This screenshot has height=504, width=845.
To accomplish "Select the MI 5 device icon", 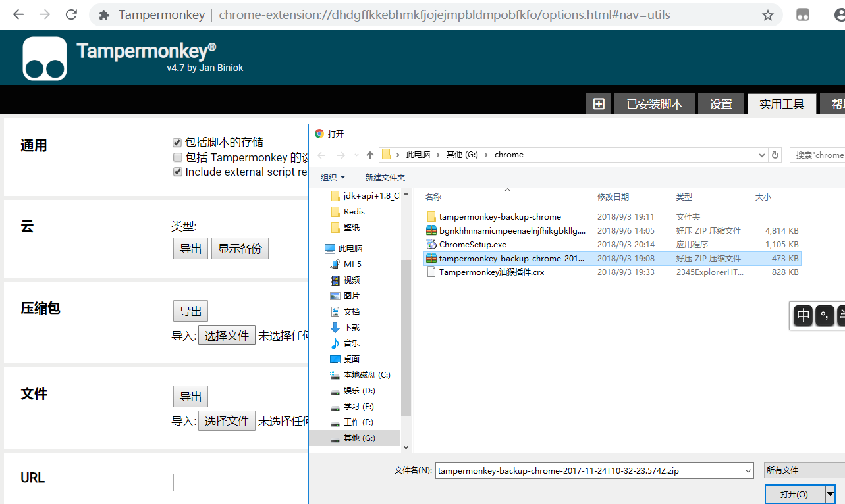I will point(335,265).
